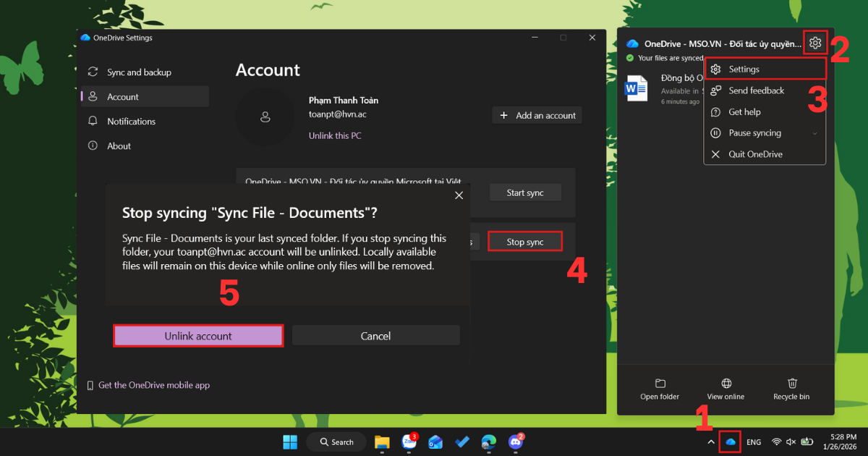
Task: Click the Add an account button
Action: [x=537, y=114]
